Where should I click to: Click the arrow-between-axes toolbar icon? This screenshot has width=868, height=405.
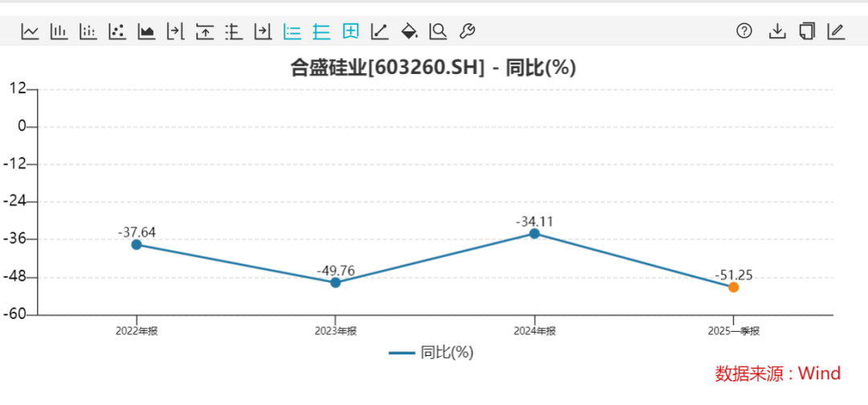pos(175,31)
